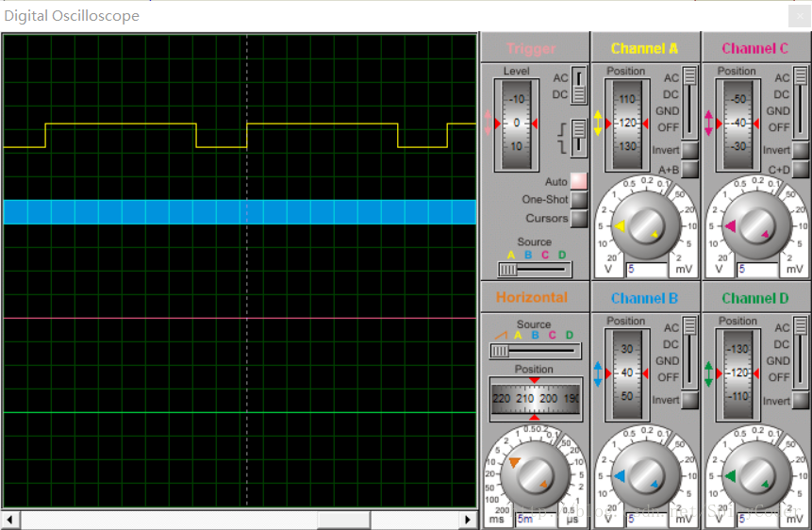Enable the A+B sum button
This screenshot has width=812, height=530.
[689, 170]
